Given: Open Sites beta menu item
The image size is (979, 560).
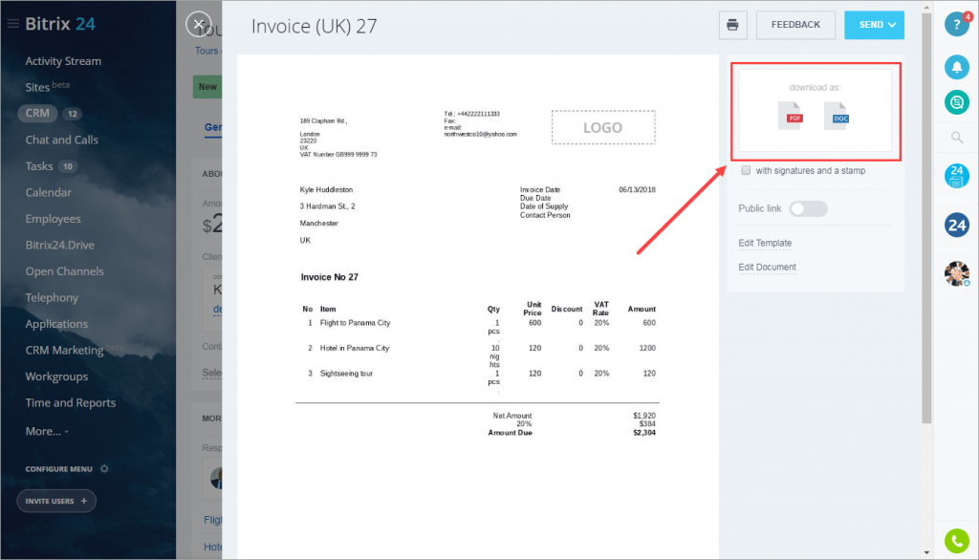Looking at the screenshot, I should [x=48, y=87].
